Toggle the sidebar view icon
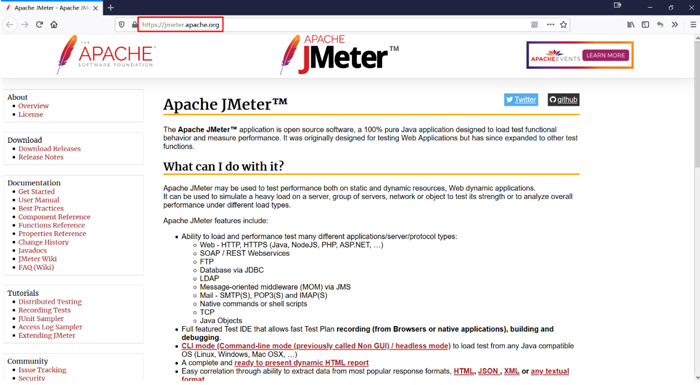The width and height of the screenshot is (700, 385). point(646,25)
